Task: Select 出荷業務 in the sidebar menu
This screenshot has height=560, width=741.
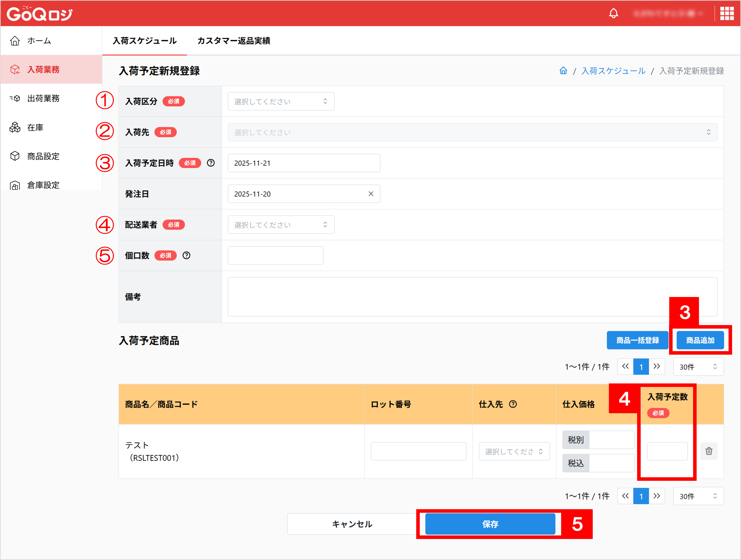Action: 43,99
